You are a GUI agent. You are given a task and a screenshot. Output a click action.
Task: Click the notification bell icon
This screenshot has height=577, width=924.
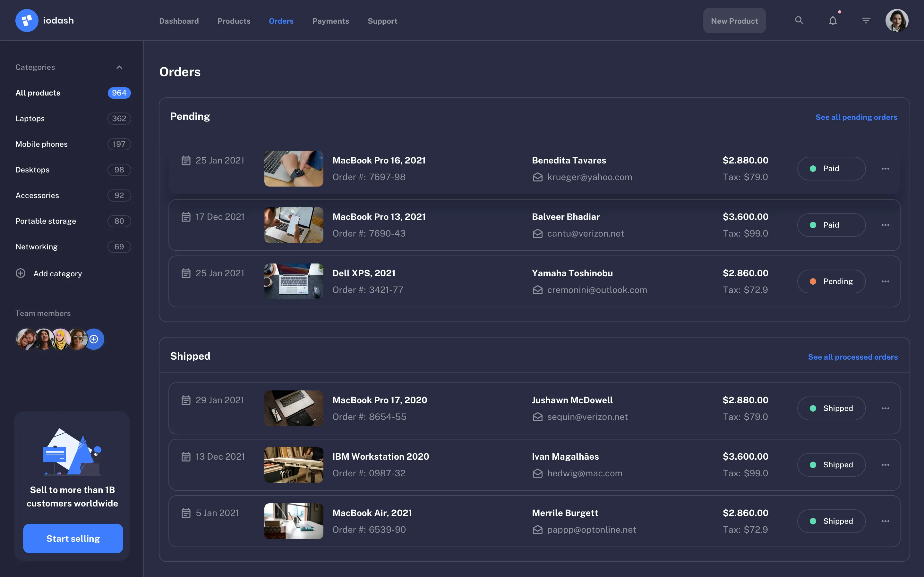coord(832,20)
